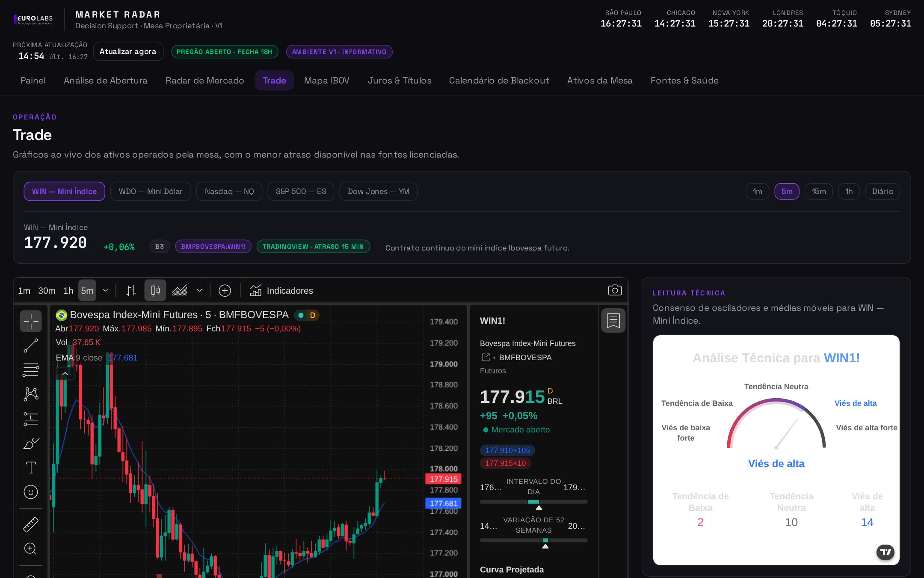The image size is (924, 578).
Task: Select the ruler measure tool
Action: pyautogui.click(x=31, y=524)
